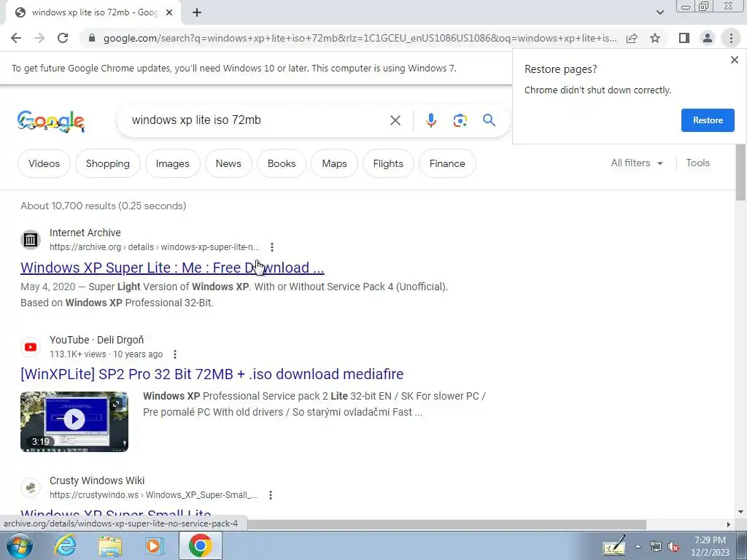Open the Windows Start menu orb
The width and height of the screenshot is (747, 560).
pyautogui.click(x=20, y=545)
